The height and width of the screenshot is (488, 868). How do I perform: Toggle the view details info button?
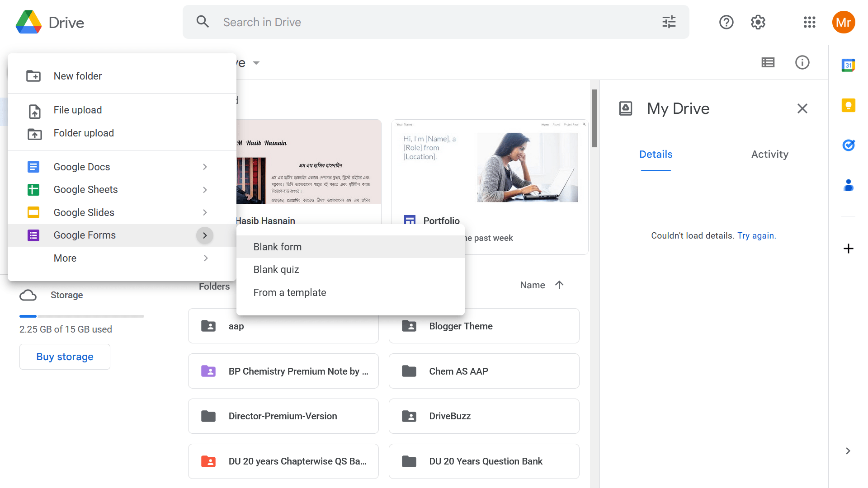[x=802, y=62]
